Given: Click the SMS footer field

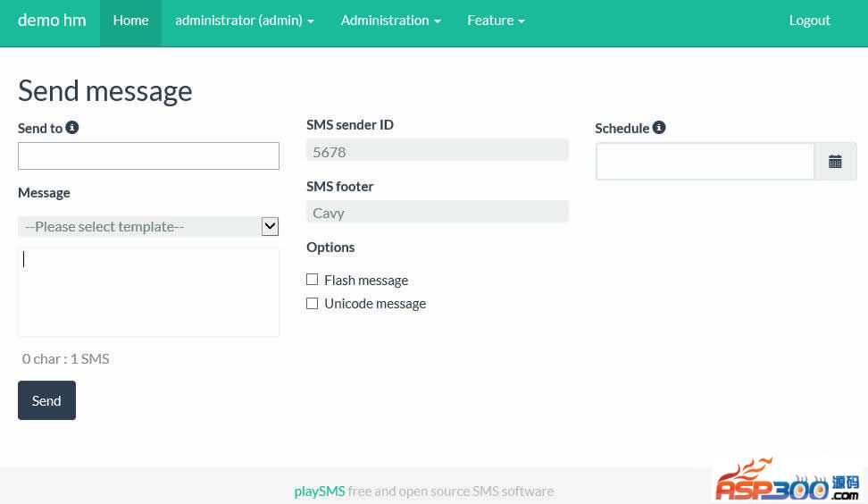Looking at the screenshot, I should (437, 213).
